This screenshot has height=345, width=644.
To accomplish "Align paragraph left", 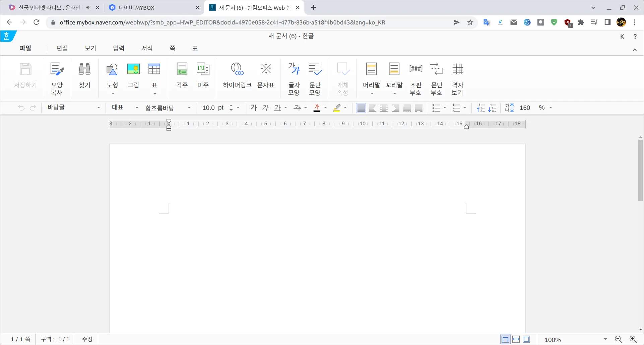I will [372, 108].
